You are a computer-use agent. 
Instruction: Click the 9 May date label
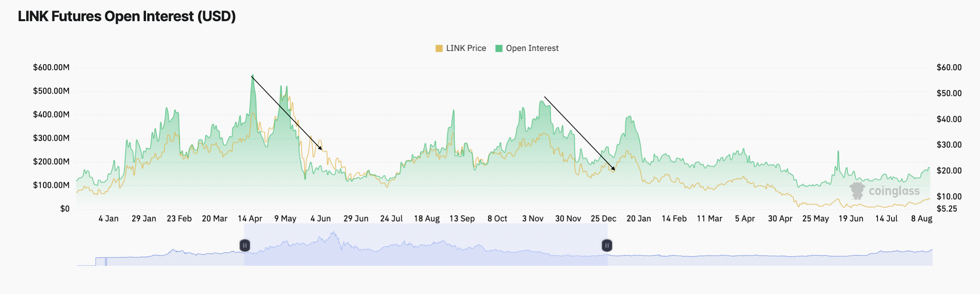point(285,219)
